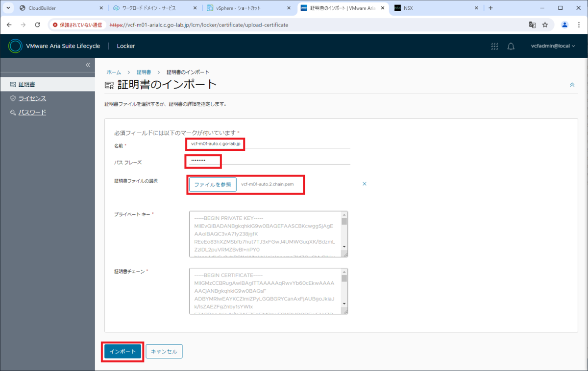Click the browser forward arrow
Screen dimensions: 588x371
pos(23,24)
